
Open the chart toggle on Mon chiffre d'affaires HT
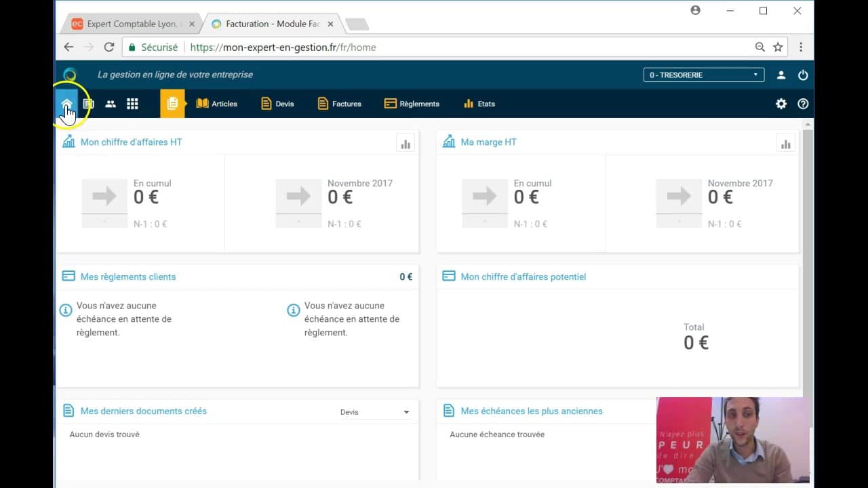(406, 142)
